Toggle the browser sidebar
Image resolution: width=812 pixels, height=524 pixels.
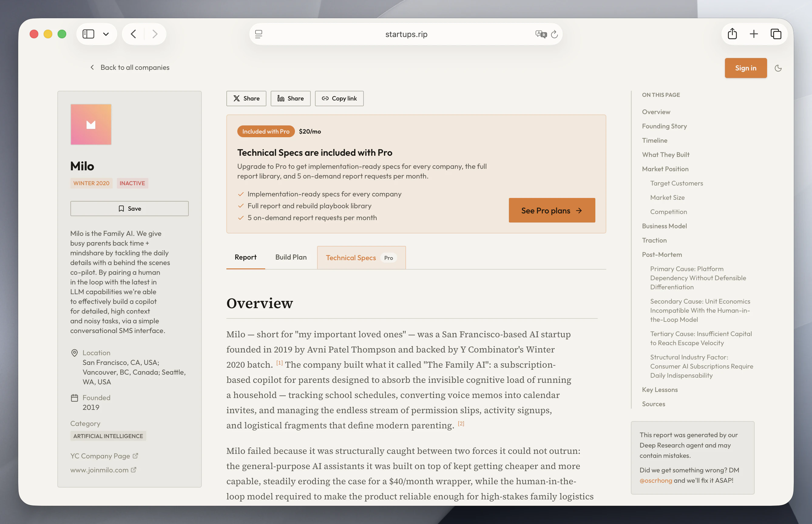pos(88,34)
